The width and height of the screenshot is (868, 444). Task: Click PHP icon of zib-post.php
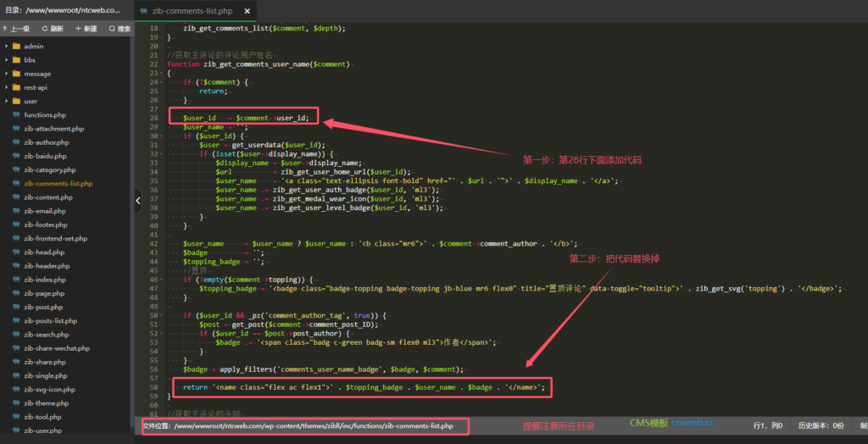[x=16, y=308]
